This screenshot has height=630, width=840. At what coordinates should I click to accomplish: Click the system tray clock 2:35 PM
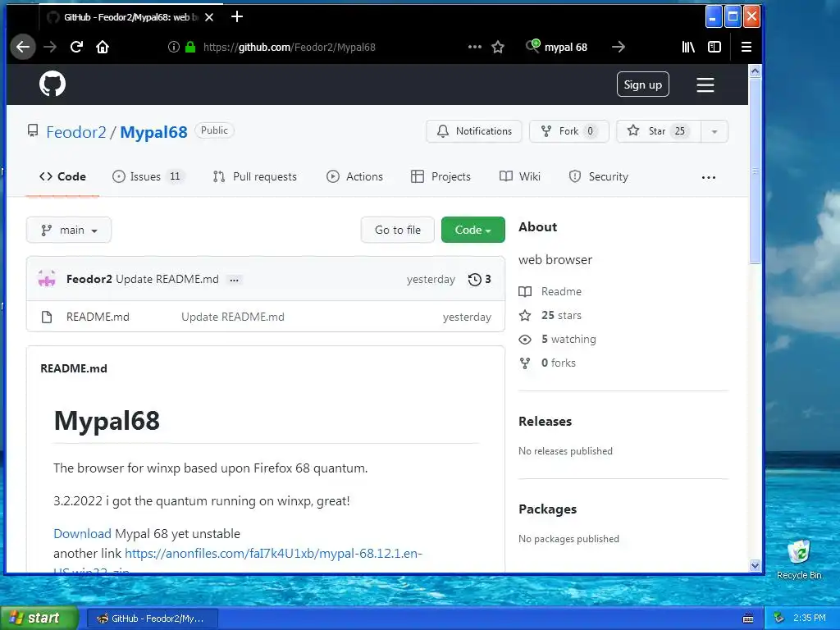pyautogui.click(x=810, y=619)
